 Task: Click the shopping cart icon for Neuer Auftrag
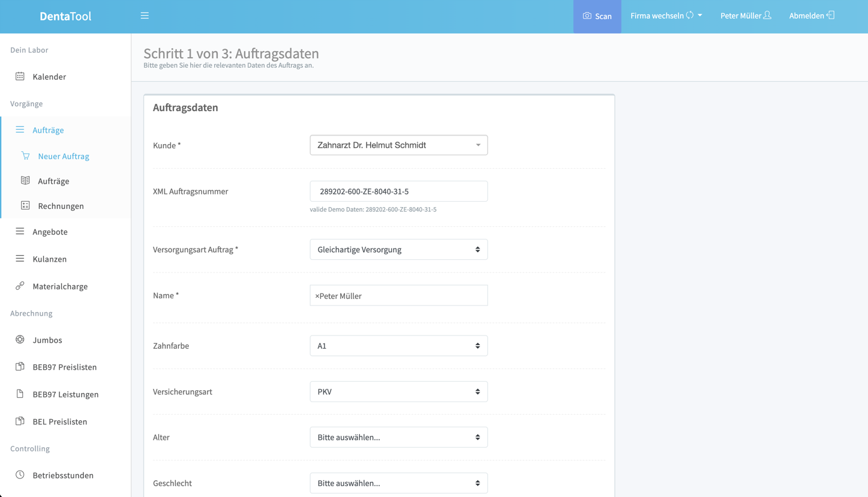25,156
